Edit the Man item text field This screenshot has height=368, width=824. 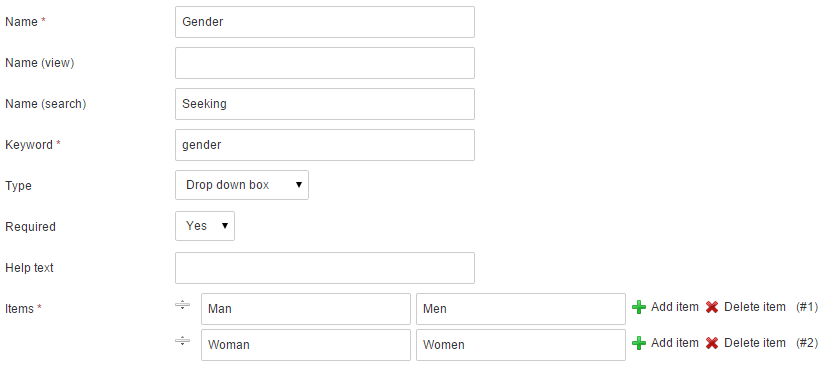[x=306, y=309]
